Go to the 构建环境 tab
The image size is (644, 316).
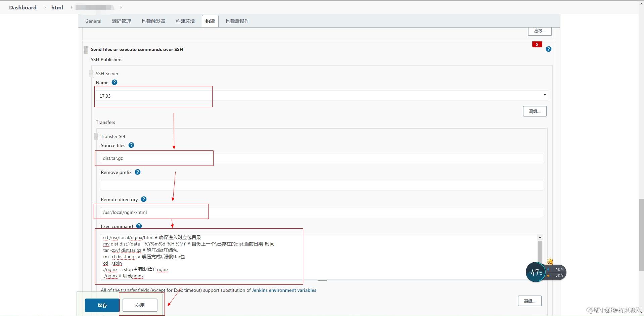[x=185, y=21]
